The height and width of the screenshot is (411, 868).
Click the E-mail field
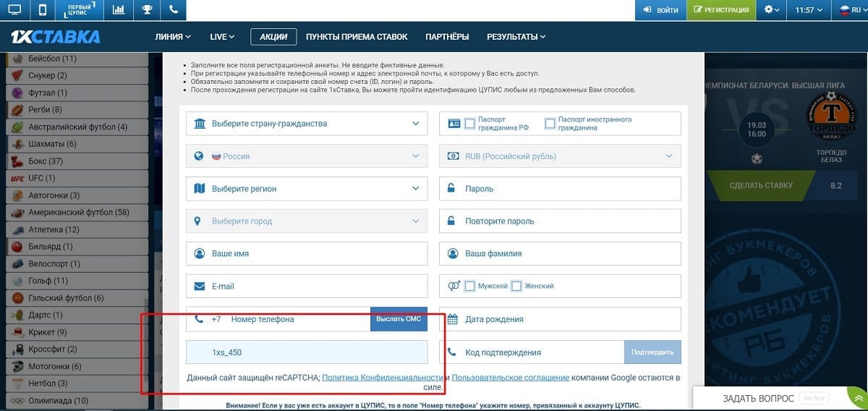307,287
